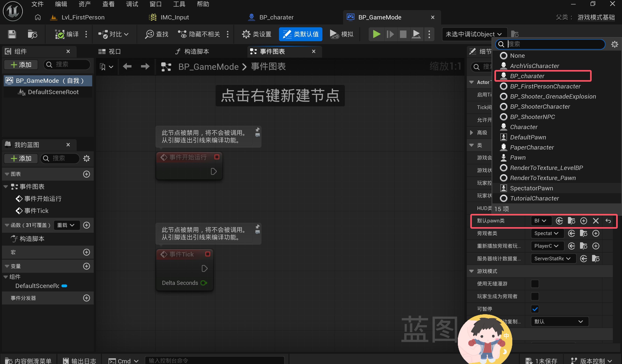
Task: Toggle the 玩家生成为旁观者 checkbox
Action: pyautogui.click(x=535, y=296)
